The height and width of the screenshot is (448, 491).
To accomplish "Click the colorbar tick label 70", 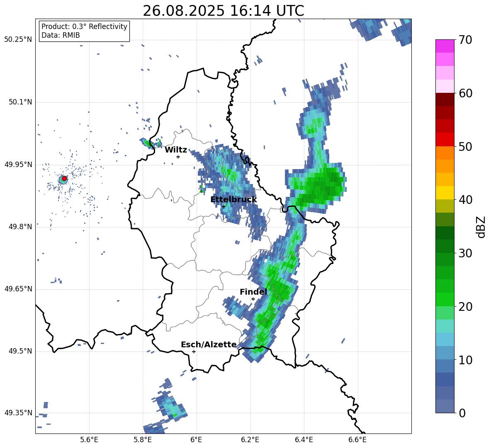I will pos(465,40).
